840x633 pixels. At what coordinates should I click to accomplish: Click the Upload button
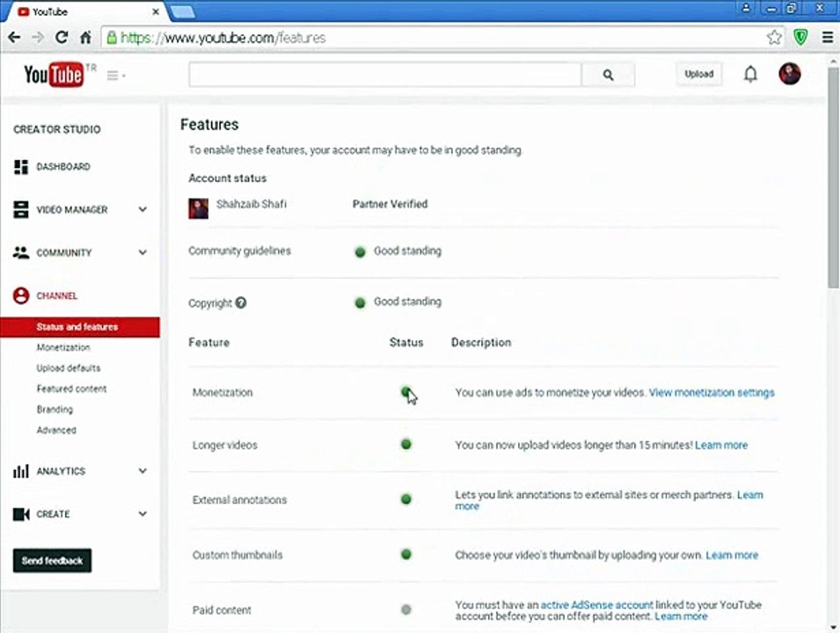(698, 74)
